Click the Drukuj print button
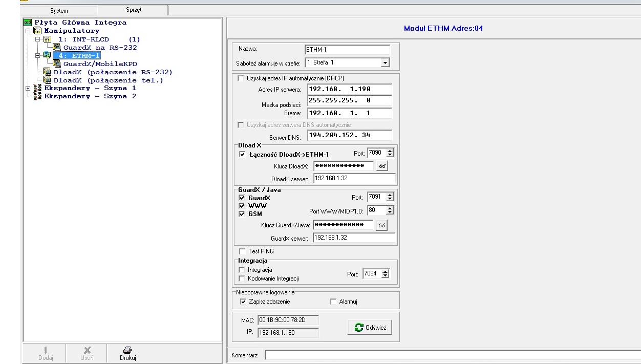The width and height of the screenshot is (641, 364). pyautogui.click(x=128, y=353)
